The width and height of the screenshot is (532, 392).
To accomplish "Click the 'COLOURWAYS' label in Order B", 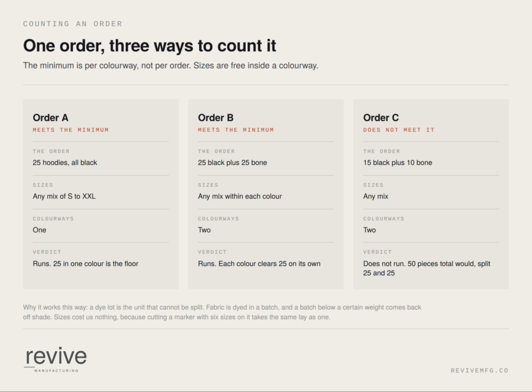I will click(219, 219).
